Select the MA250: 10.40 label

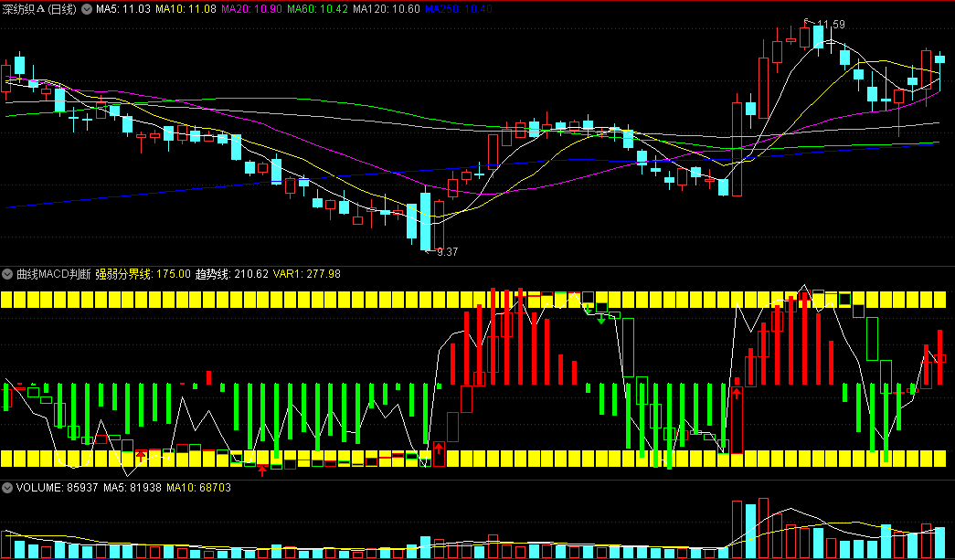pos(459,9)
